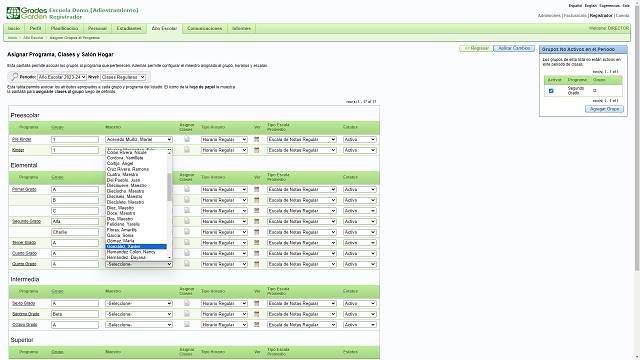This screenshot has height=360, width=640.
Task: Click Grupo input field containing Charlie
Action: point(75,232)
